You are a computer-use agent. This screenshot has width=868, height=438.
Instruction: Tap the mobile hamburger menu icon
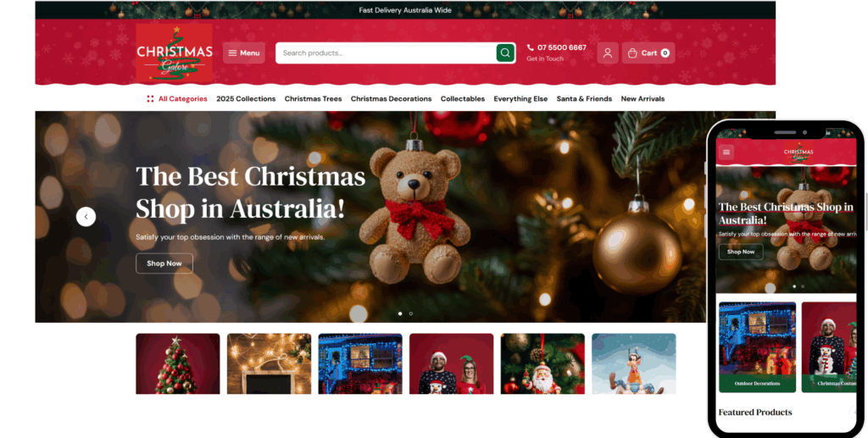click(x=726, y=152)
